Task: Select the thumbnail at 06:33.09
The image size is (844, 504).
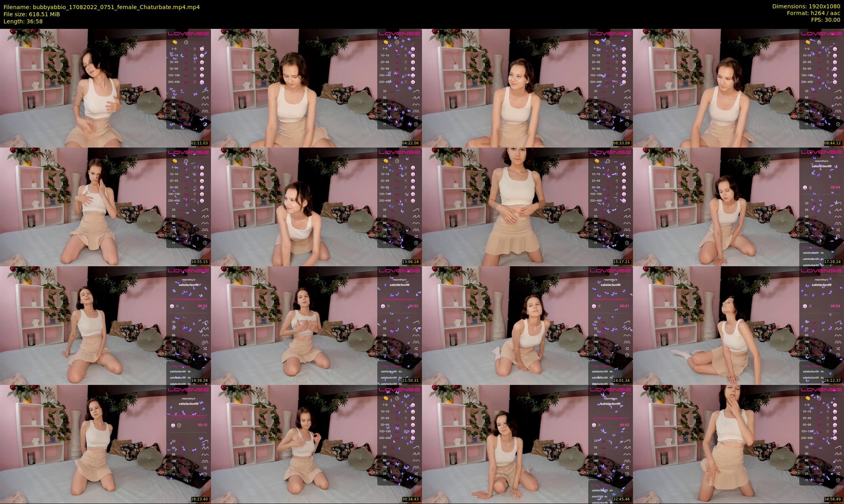Action: click(x=527, y=88)
